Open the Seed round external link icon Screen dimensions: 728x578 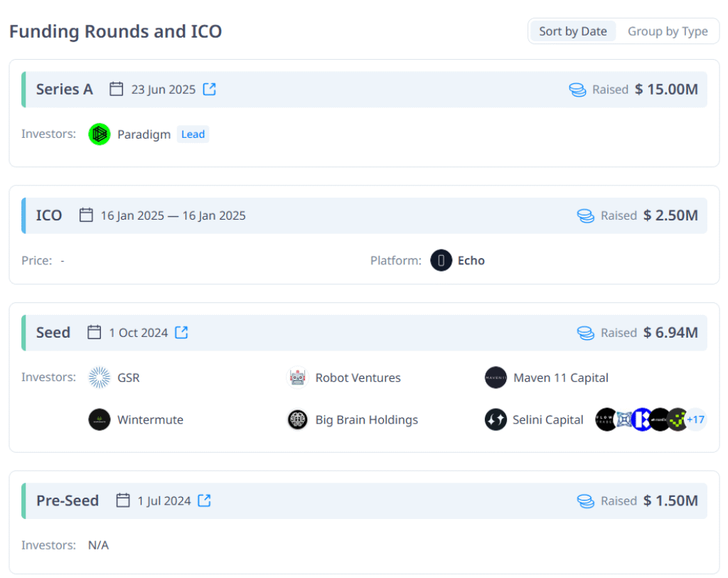coord(181,333)
